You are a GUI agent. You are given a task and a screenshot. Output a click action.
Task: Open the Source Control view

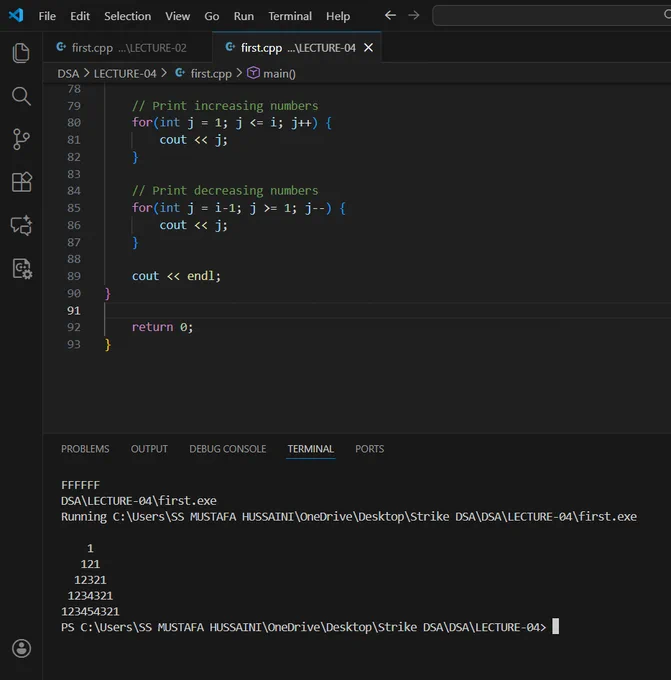coord(21,139)
